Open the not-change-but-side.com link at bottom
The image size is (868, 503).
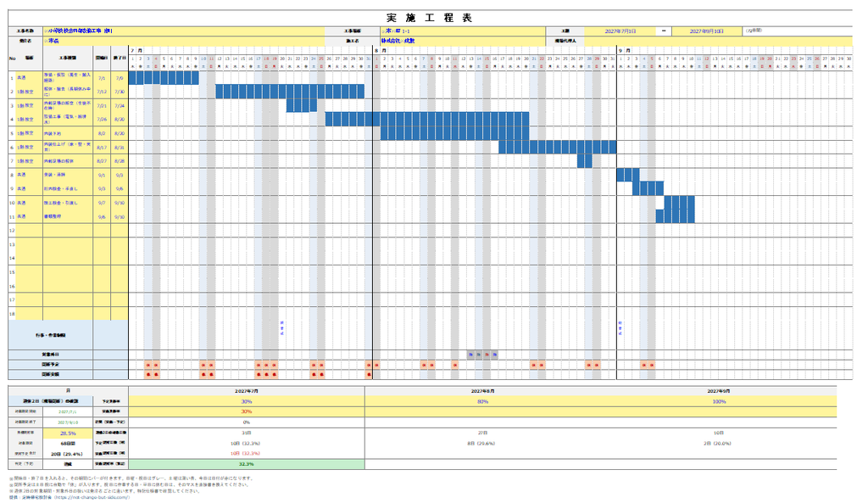click(x=92, y=497)
